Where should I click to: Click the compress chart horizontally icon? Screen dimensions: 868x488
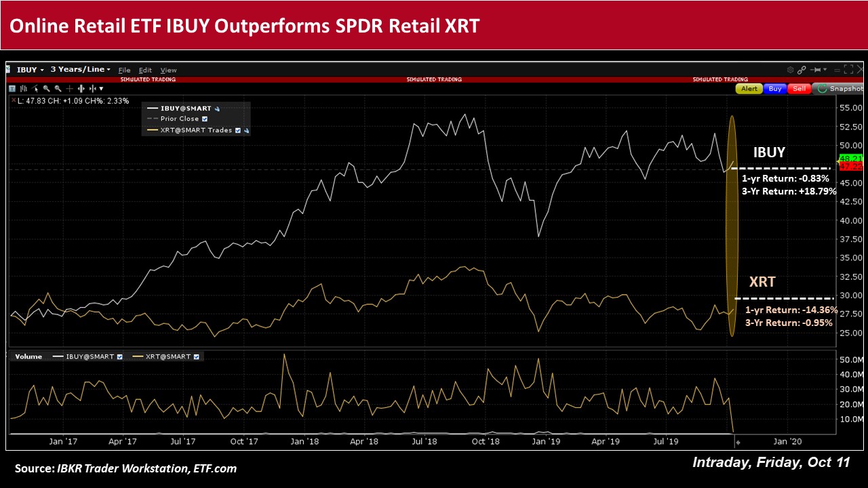(92, 88)
